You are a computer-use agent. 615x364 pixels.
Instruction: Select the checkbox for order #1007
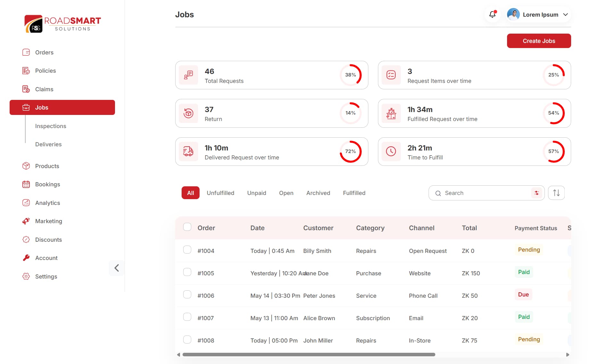[187, 317]
